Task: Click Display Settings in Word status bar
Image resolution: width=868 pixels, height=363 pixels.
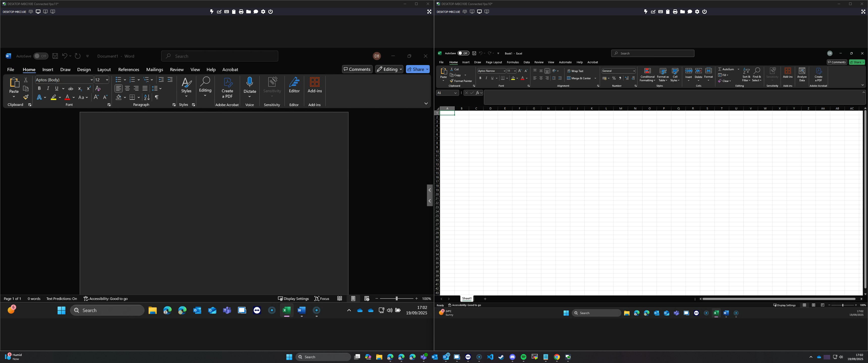Action: 293,299
